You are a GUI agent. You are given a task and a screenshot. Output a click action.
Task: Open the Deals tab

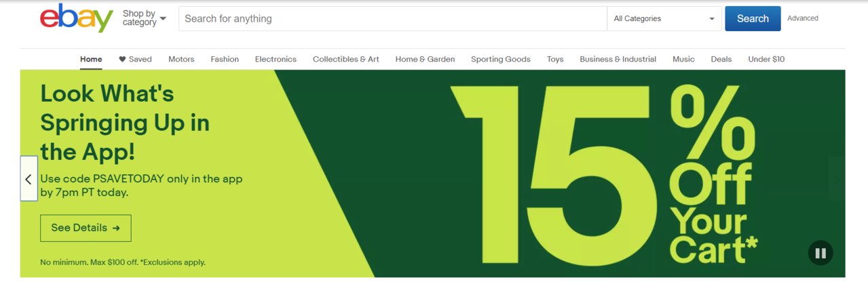721,59
